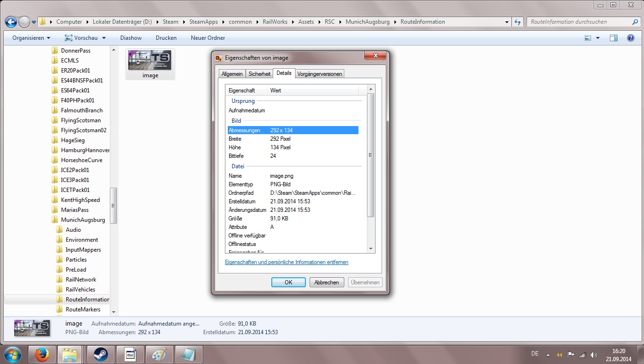This screenshot has width=644, height=364.
Task: Open the dropdown arrow next to Vorschau
Action: pyautogui.click(x=104, y=38)
